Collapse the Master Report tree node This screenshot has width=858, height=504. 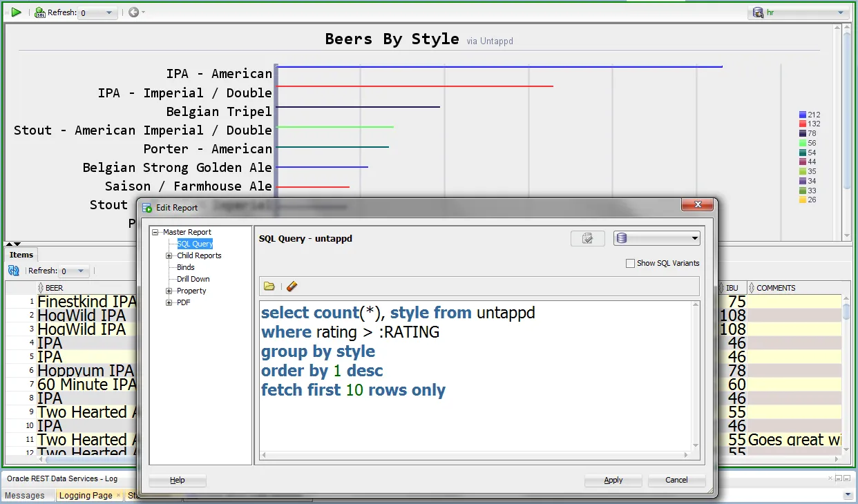pos(156,232)
